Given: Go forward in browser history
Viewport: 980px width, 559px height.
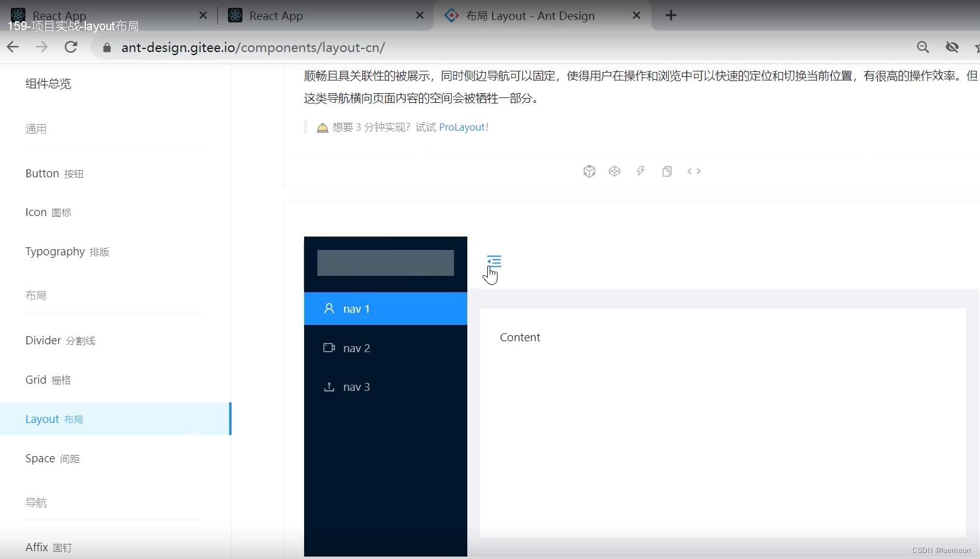Looking at the screenshot, I should tap(42, 47).
